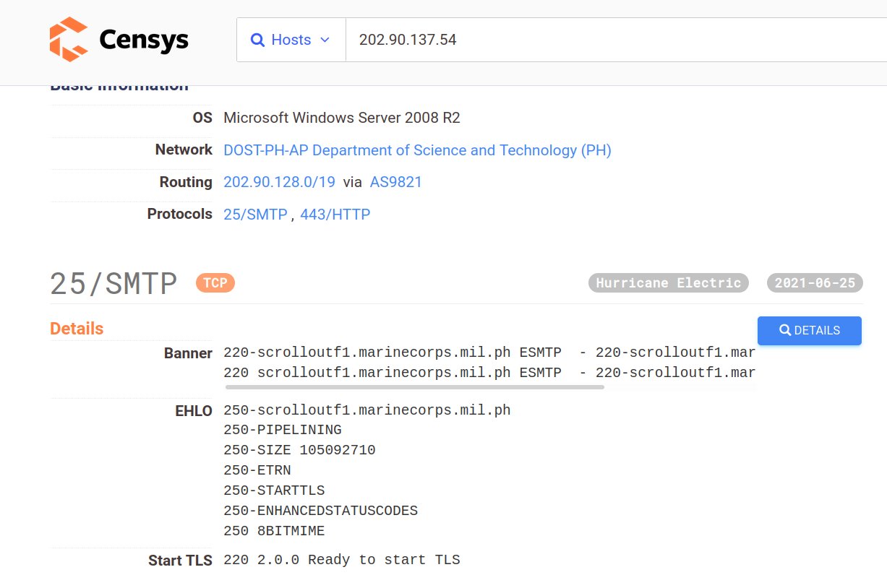This screenshot has height=588, width=887.
Task: Jump to the 25/SMTP protocol link
Action: click(x=255, y=215)
